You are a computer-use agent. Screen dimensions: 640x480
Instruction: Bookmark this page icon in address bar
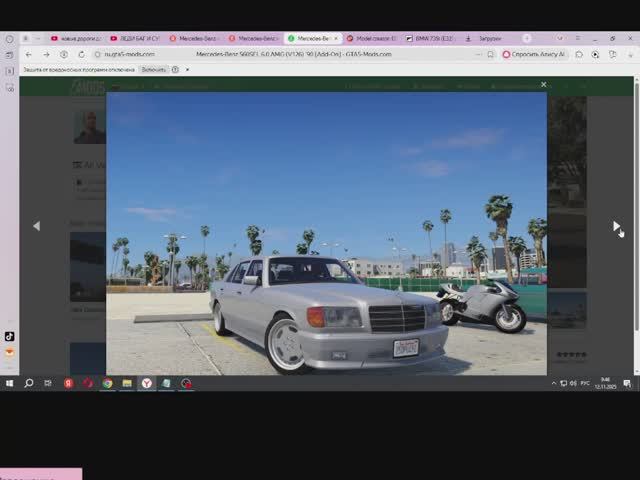click(490, 54)
